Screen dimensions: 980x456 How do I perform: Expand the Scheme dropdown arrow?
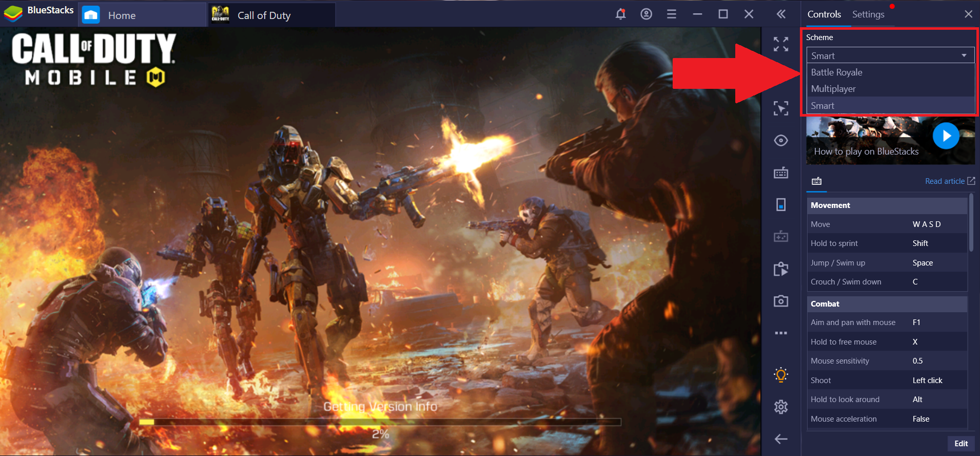tap(964, 55)
